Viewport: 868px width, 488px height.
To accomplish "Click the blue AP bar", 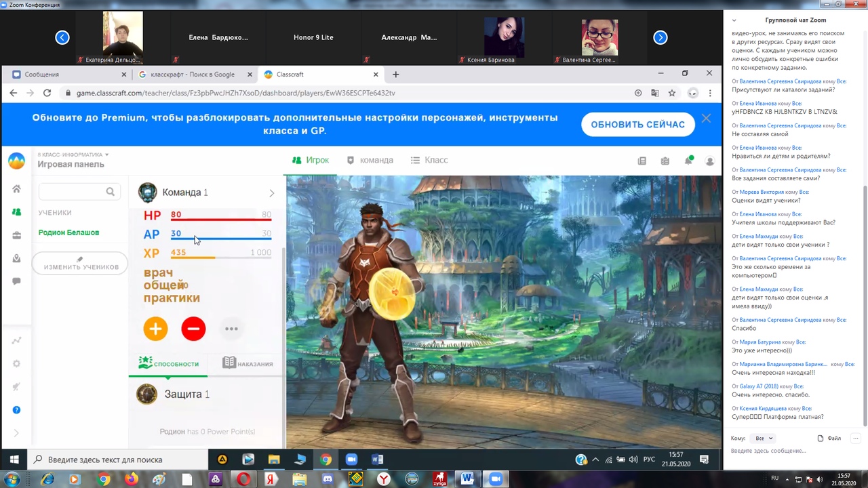I will pyautogui.click(x=221, y=238).
